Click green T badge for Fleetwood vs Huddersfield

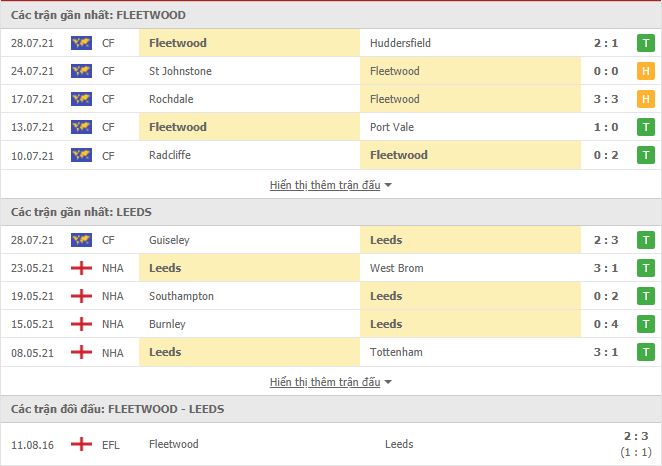point(646,43)
